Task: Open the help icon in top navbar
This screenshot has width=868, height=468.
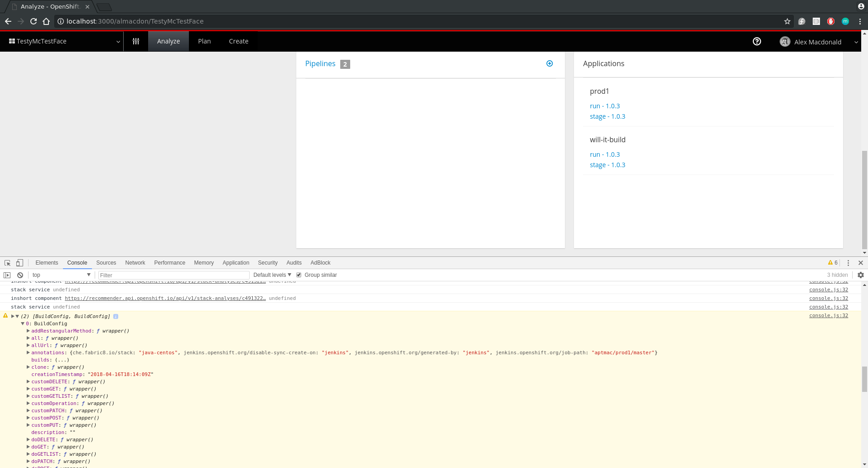Action: (757, 41)
